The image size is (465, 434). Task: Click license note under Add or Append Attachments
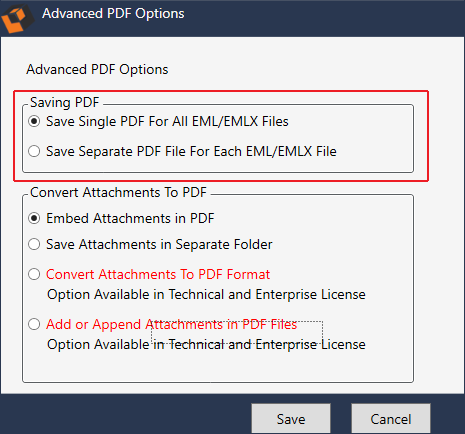coord(206,345)
